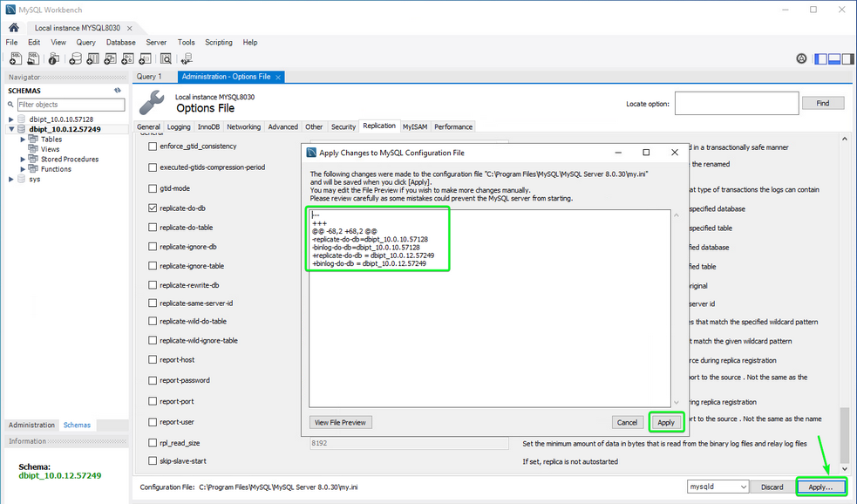Create a new SQL tab from toolbar
Viewport: 857px width, 504px height.
point(16,58)
